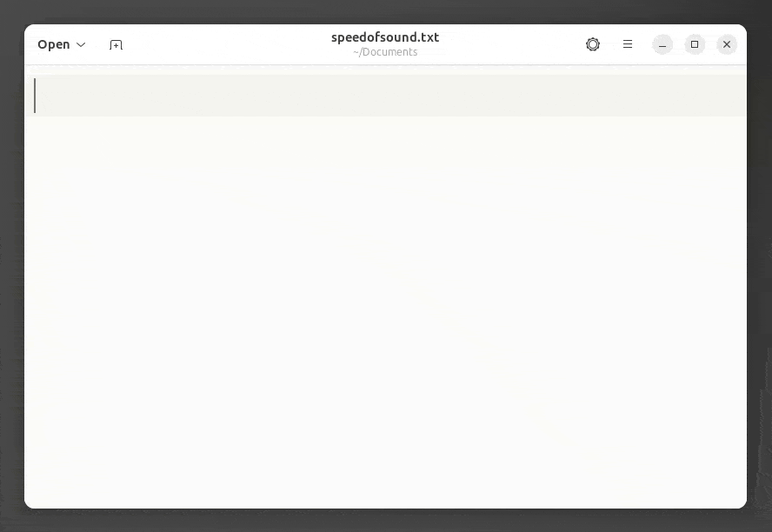Viewport: 772px width, 532px height.
Task: Close the speedofsound.txt window
Action: pos(727,45)
